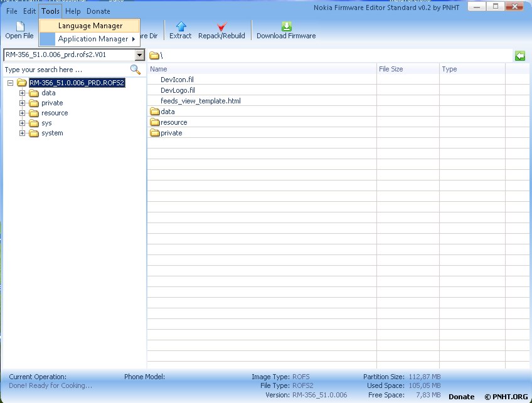Click the green Download Firmware icon
The width and height of the screenshot is (532, 403).
pyautogui.click(x=286, y=26)
